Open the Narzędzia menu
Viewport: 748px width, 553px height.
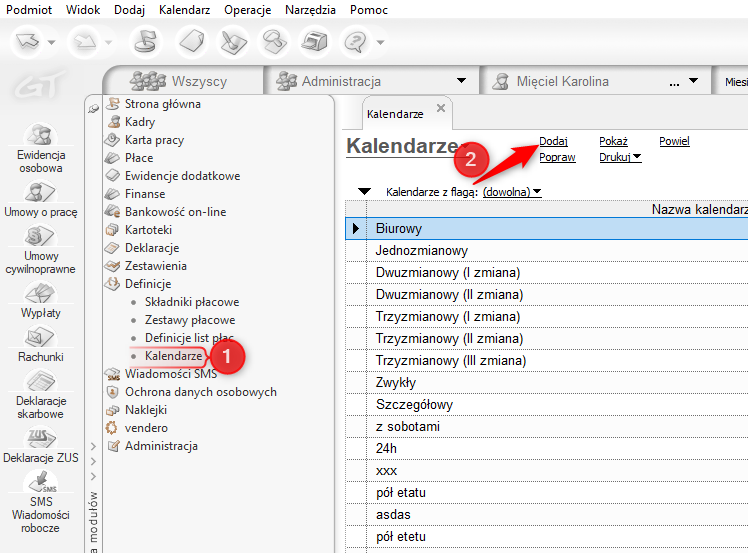tap(311, 10)
